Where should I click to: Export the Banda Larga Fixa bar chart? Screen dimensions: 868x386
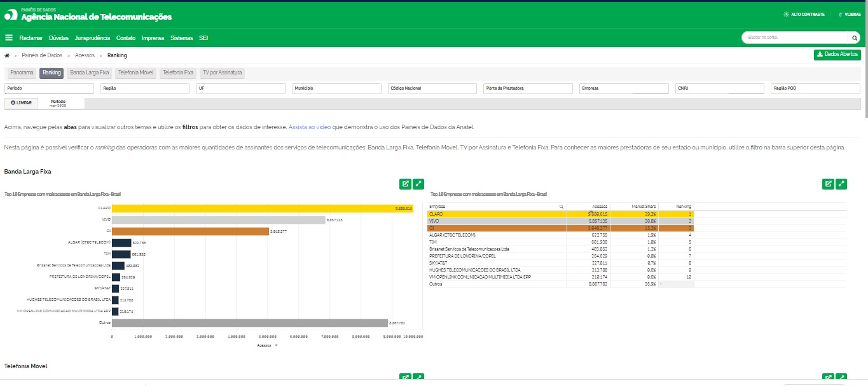pos(405,184)
